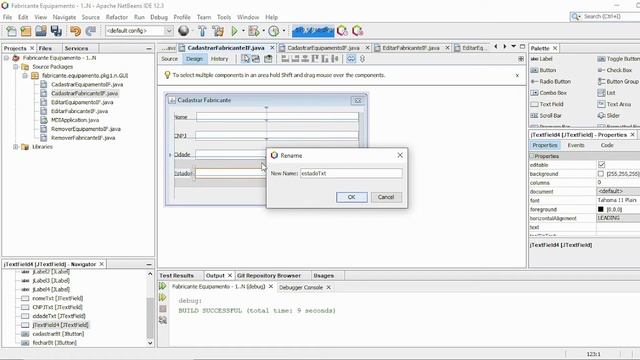The height and width of the screenshot is (360, 640).
Task: Select the Scroll Bar component in Palette
Action: coord(547,116)
